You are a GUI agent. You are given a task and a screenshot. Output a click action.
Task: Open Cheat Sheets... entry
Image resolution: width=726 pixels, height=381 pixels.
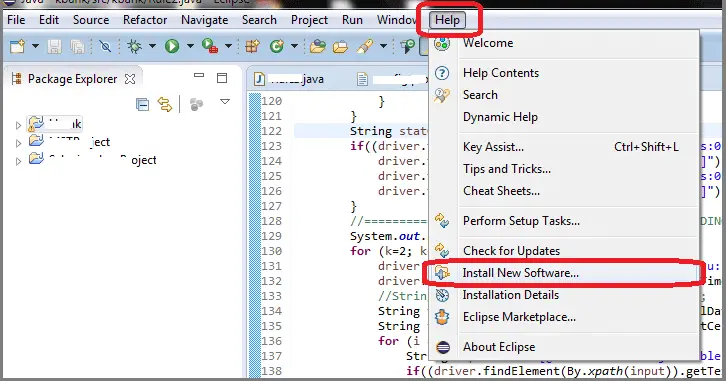click(x=564, y=191)
